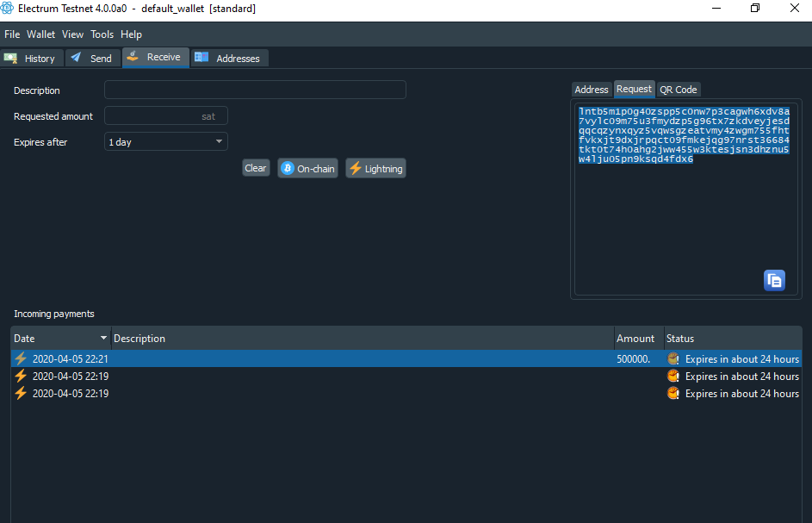Show the Address sub-tab
The width and height of the screenshot is (812, 523).
(x=592, y=90)
